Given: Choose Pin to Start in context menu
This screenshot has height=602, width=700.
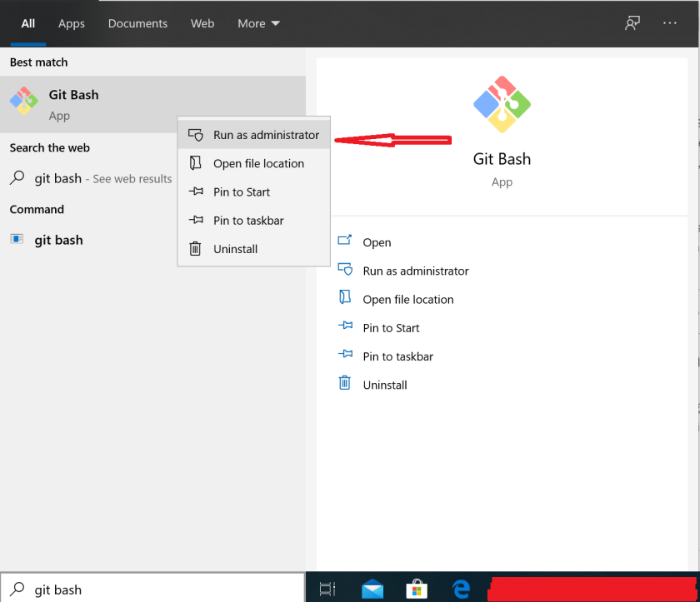Looking at the screenshot, I should (x=253, y=192).
